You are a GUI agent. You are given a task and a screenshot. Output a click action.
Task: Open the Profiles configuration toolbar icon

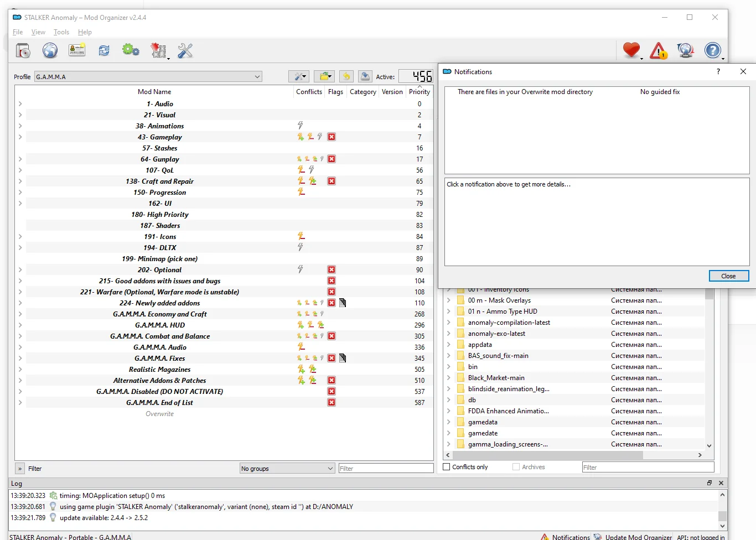pos(77,51)
